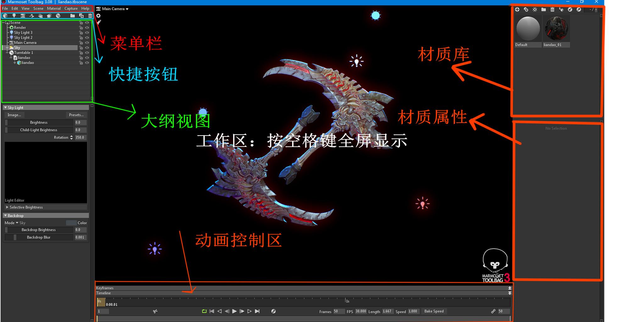
Task: Open viewport settings gear icon
Action: (98, 16)
